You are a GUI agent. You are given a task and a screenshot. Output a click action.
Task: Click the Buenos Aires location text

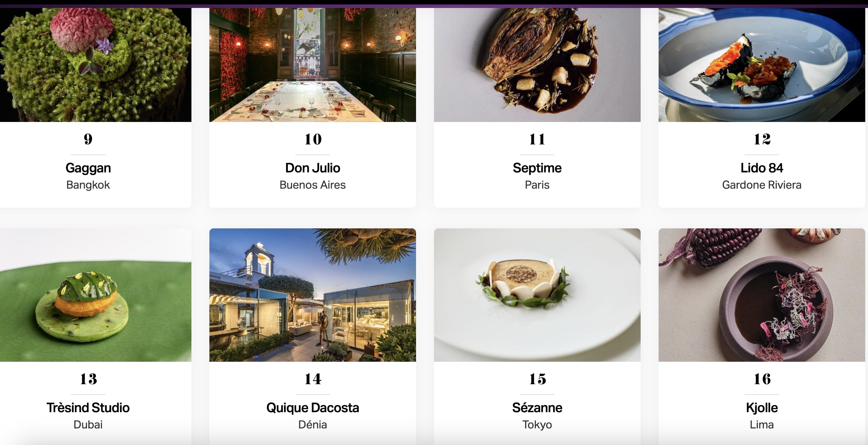click(x=313, y=185)
